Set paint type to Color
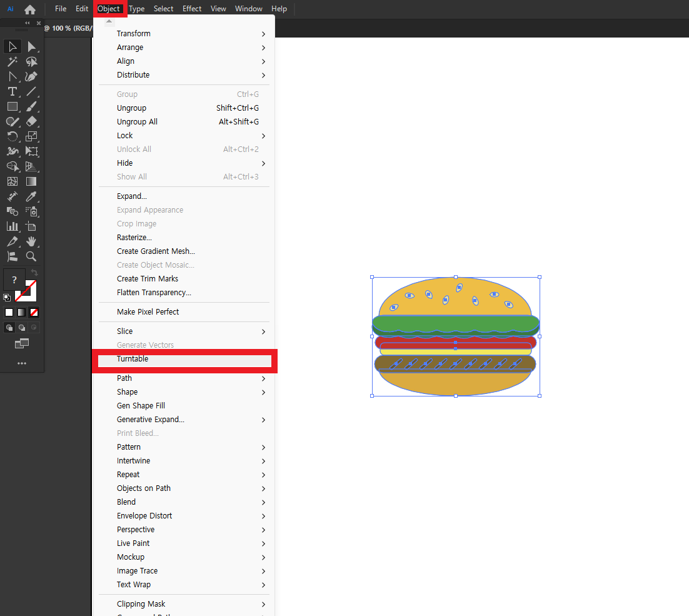The height and width of the screenshot is (616, 689). click(x=9, y=313)
